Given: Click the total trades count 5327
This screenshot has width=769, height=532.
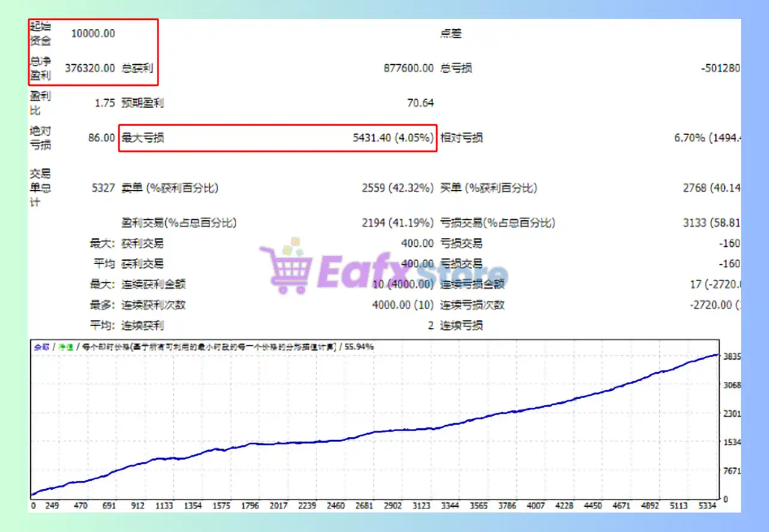Looking at the screenshot, I should point(103,188).
